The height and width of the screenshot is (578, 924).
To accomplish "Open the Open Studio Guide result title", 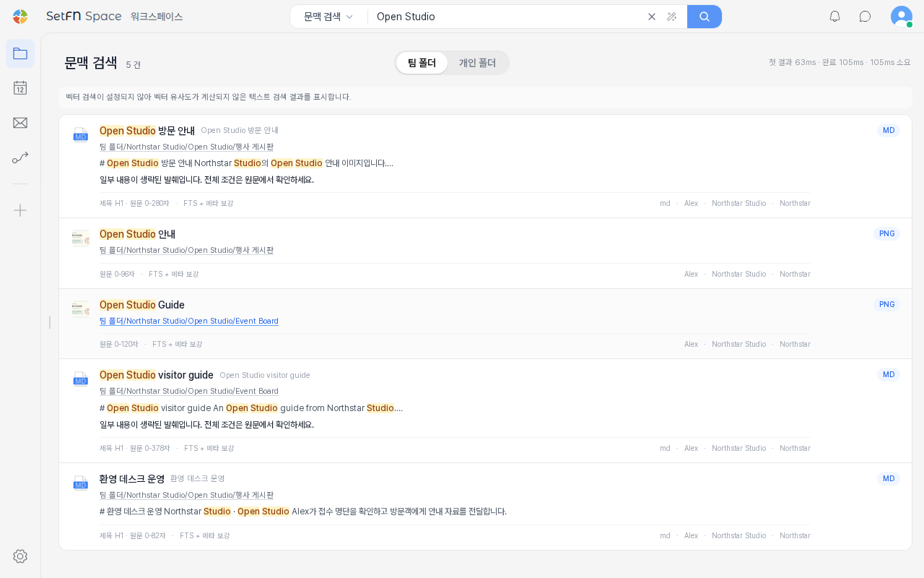I will click(x=142, y=305).
